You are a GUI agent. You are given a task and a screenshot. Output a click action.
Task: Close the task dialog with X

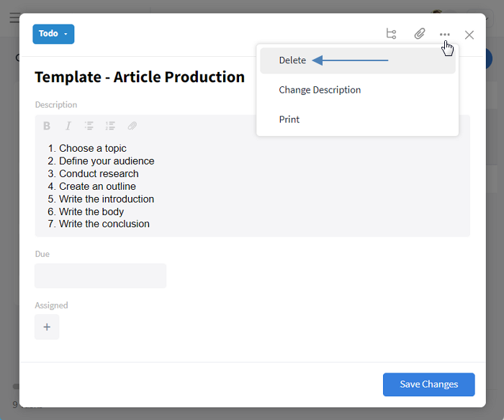coord(469,35)
